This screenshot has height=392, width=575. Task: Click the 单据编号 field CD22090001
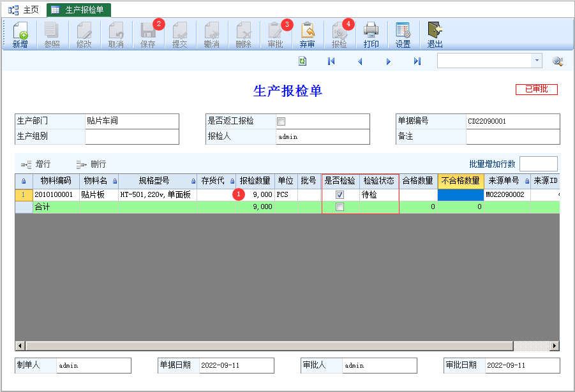(513, 121)
